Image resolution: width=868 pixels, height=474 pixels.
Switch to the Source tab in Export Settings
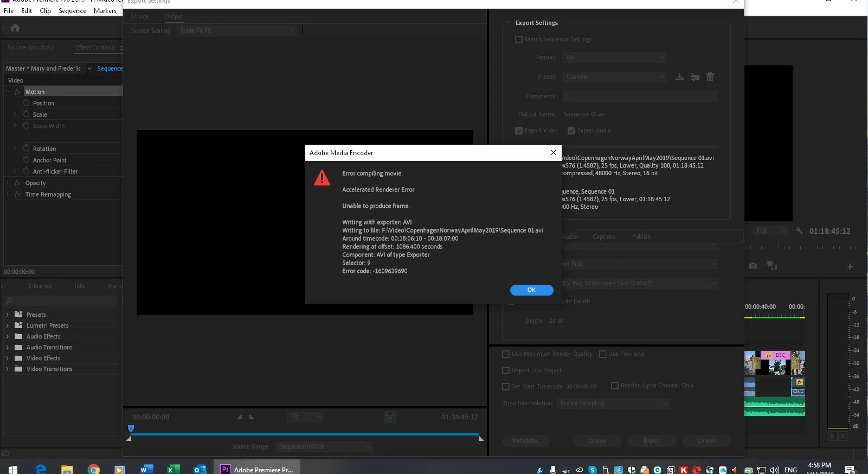139,16
